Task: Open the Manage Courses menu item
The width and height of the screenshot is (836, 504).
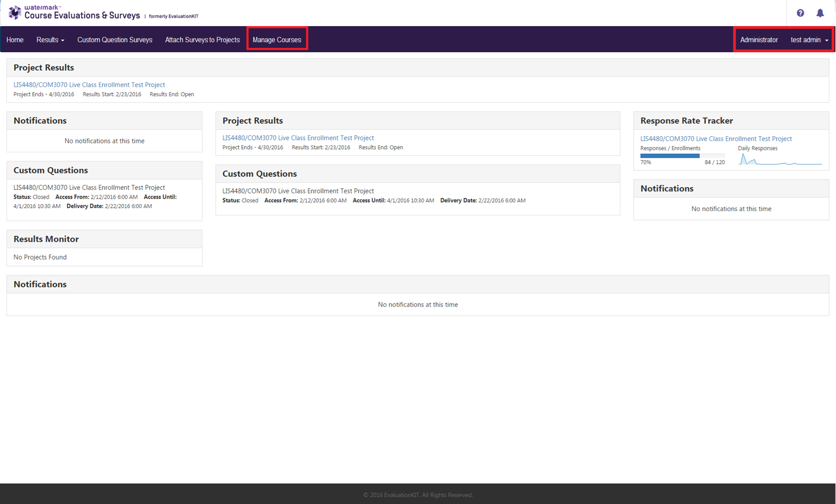Action: pyautogui.click(x=276, y=40)
